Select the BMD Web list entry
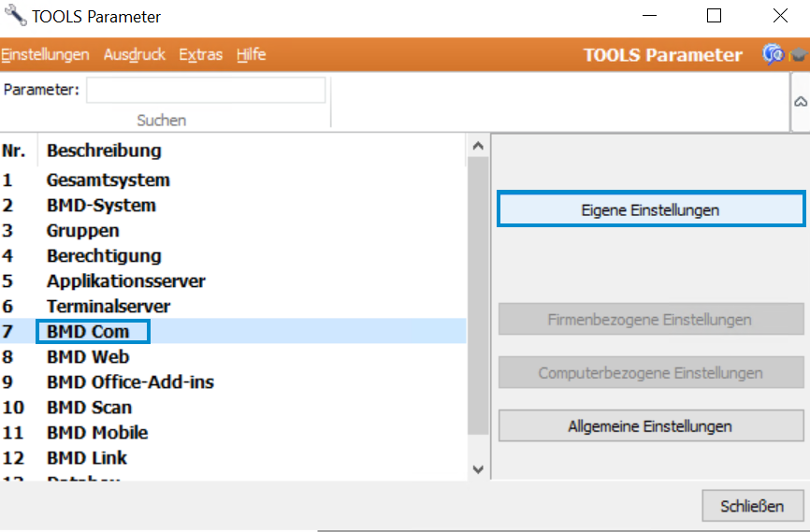810x532 pixels. (233, 356)
